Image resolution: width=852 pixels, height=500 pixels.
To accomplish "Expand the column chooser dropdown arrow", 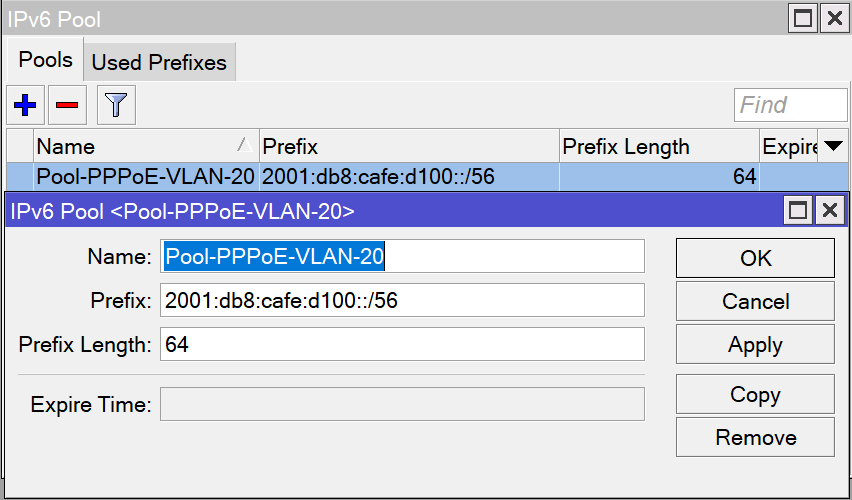I will coord(833,146).
